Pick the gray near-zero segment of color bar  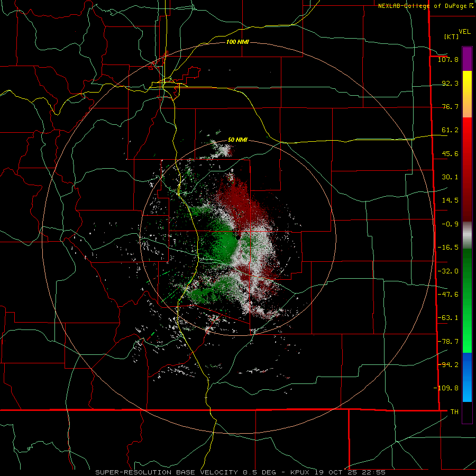pos(467,235)
